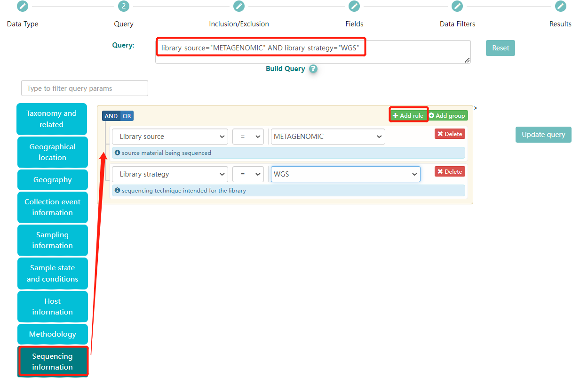Click the Inclusion/Exclusion step pencil icon
Image resolution: width=588 pixels, height=379 pixels.
point(239,6)
